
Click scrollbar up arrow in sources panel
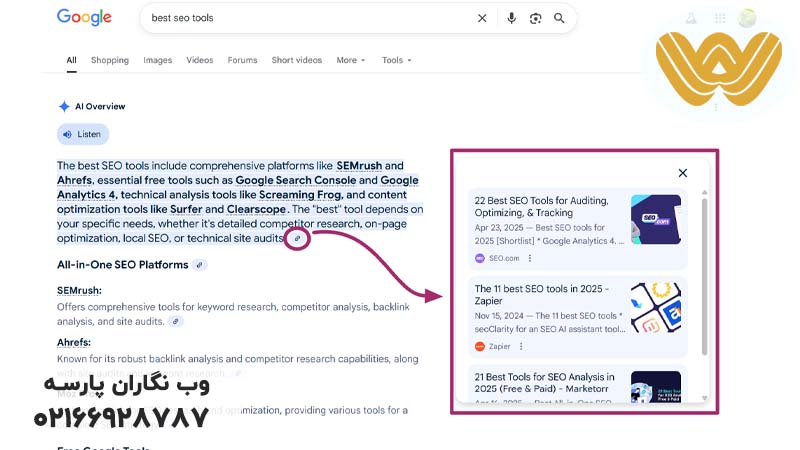[705, 192]
